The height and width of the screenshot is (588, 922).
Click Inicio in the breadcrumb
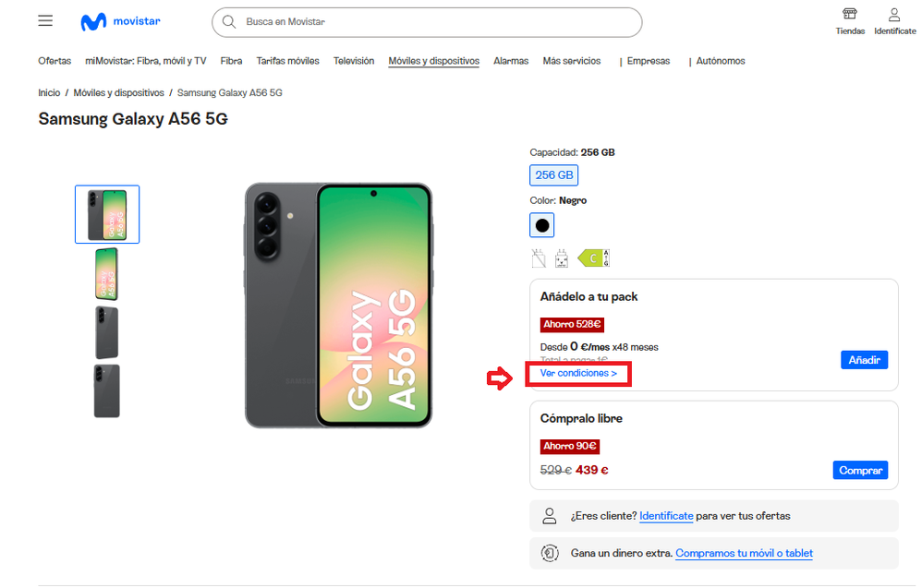(x=49, y=93)
